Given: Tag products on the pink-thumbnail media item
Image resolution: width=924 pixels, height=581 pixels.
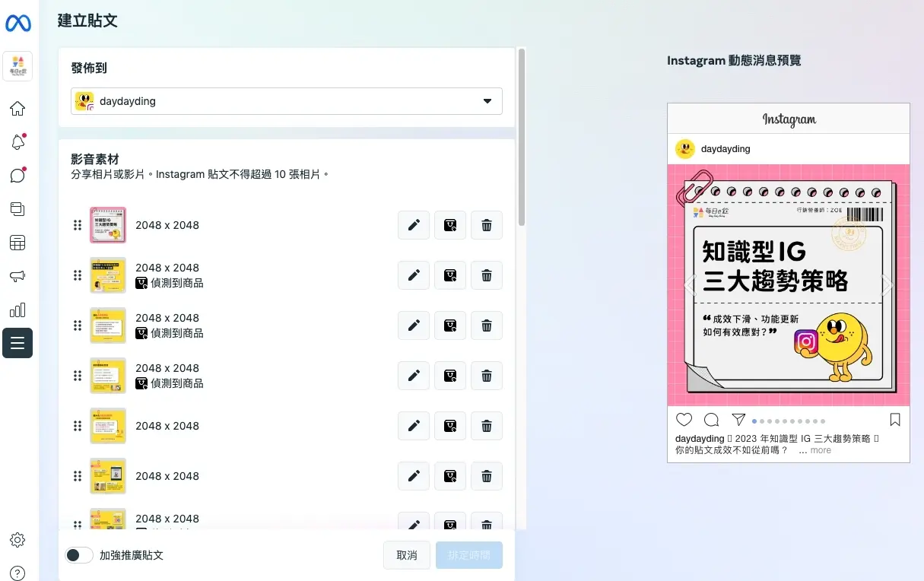Looking at the screenshot, I should coord(450,225).
